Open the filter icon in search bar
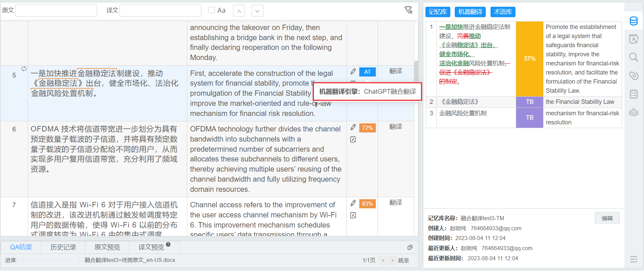This screenshot has width=644, height=271. coord(408,10)
